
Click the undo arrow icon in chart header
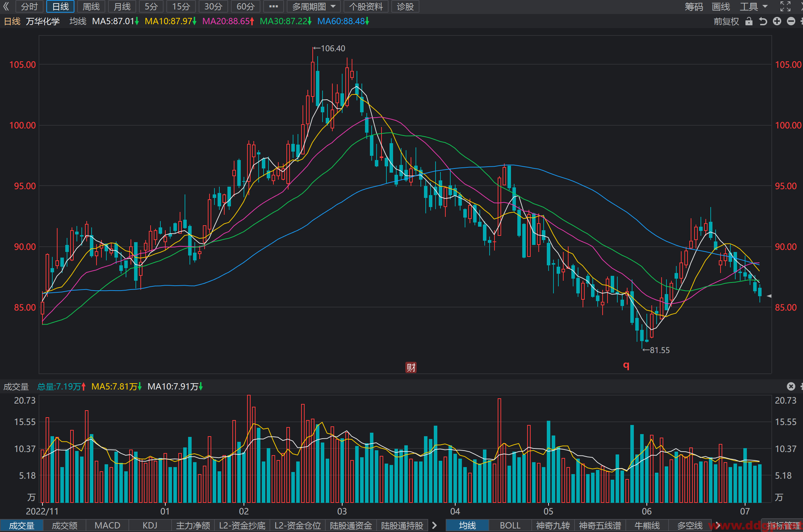click(763, 21)
